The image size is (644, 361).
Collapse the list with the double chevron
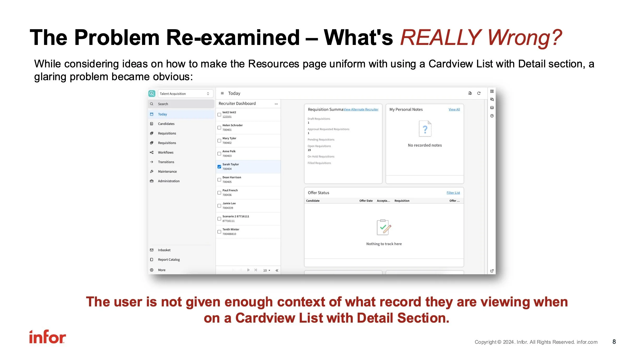[x=277, y=270]
